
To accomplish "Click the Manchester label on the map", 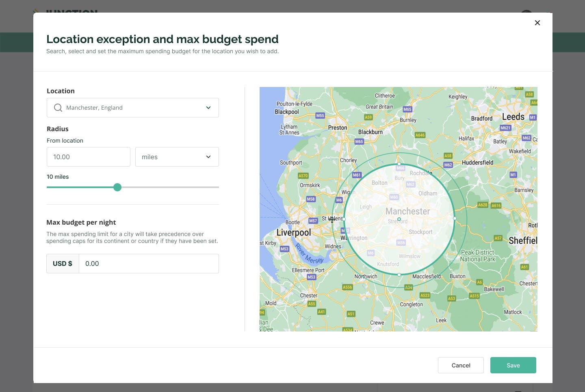I will pos(407,211).
